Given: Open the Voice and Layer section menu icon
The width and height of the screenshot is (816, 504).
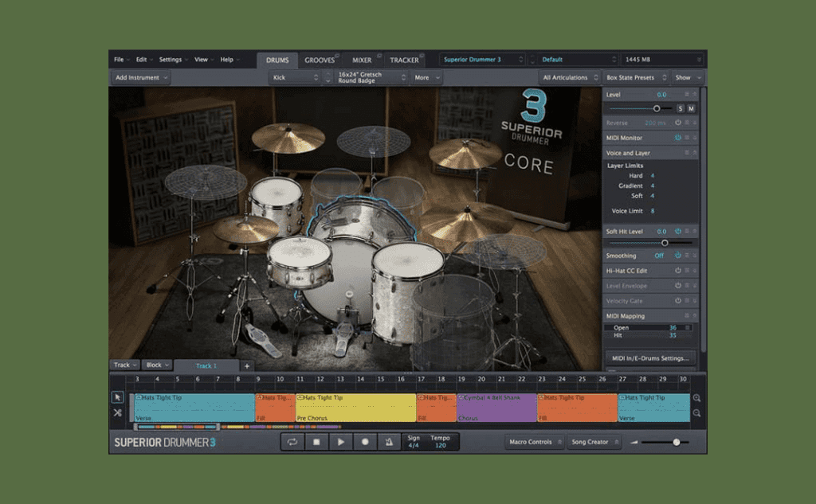Looking at the screenshot, I should tap(687, 153).
